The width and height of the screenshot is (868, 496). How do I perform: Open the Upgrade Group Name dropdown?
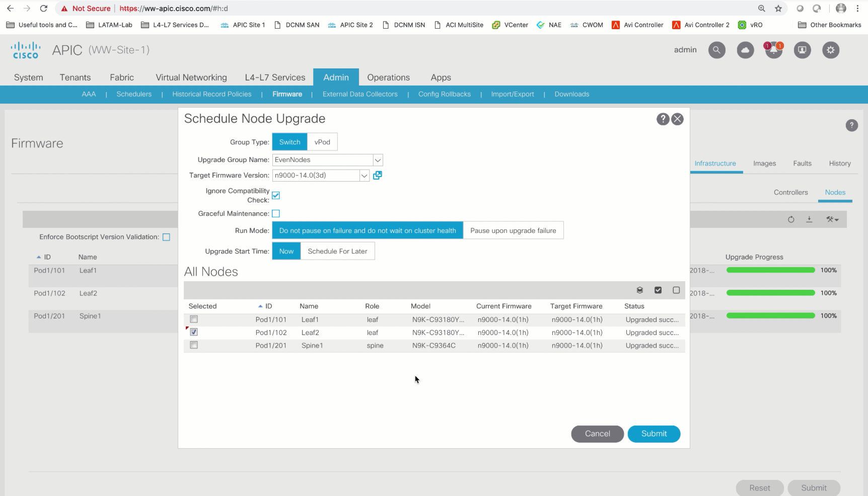coord(378,160)
